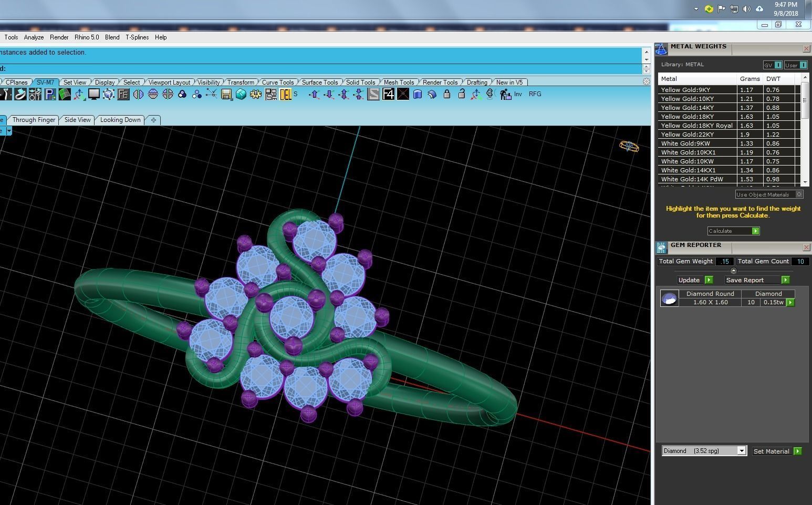Click the figure-with-boxes icon beside Inv

point(505,94)
